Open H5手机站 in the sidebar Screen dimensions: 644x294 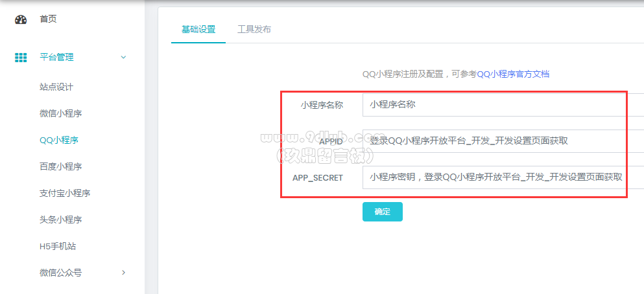pyautogui.click(x=58, y=247)
